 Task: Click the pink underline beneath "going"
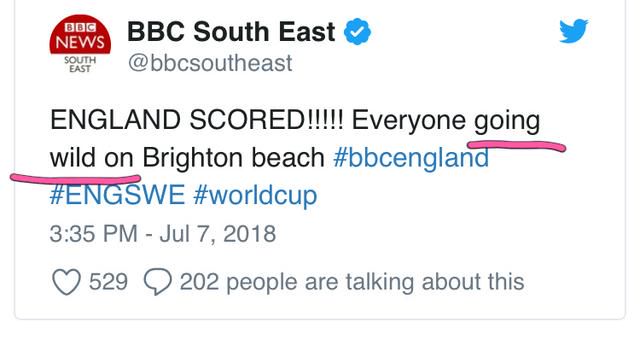click(x=516, y=146)
